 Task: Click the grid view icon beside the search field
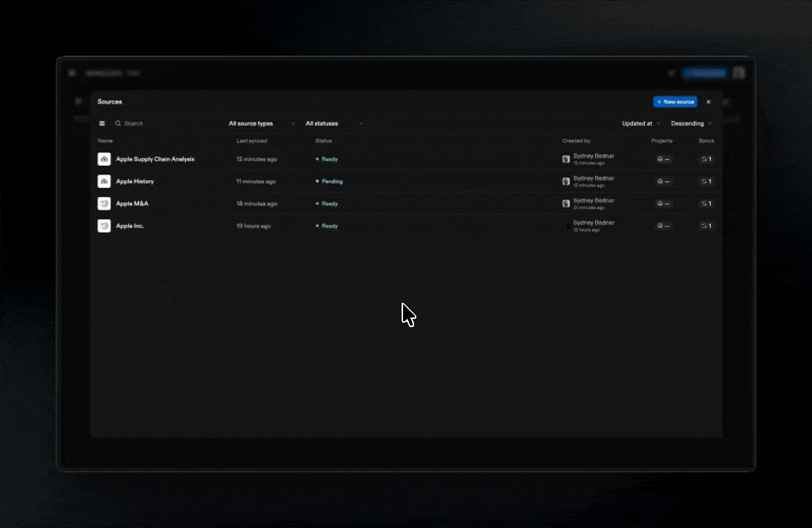point(102,123)
